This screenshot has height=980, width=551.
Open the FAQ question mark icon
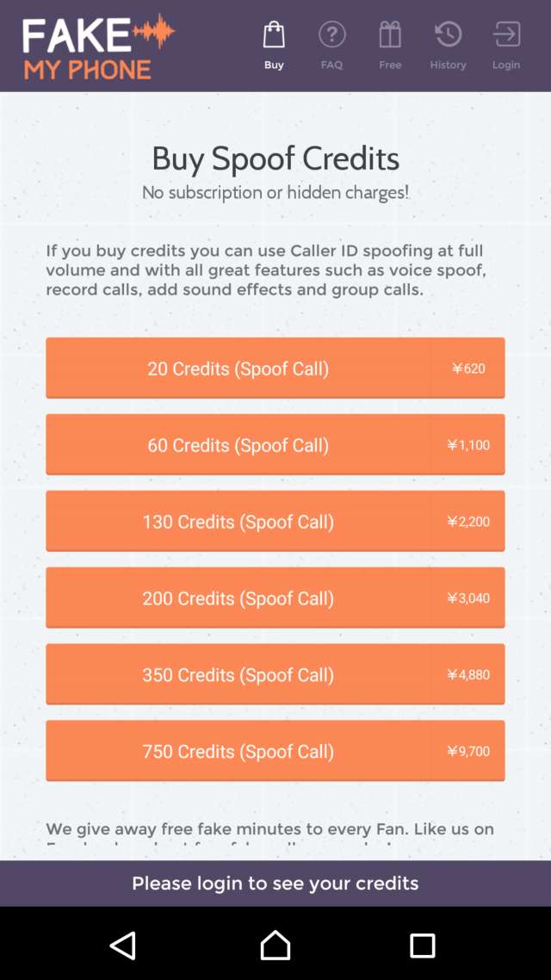[331, 35]
